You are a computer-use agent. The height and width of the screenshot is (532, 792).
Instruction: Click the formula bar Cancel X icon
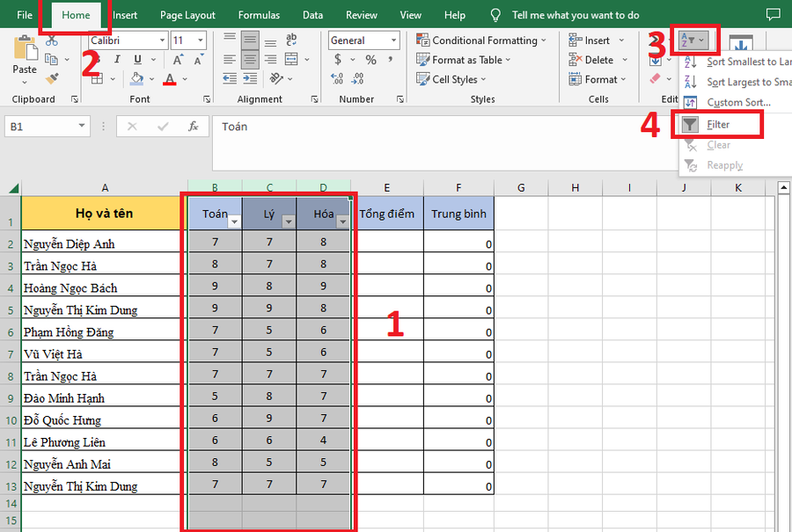pyautogui.click(x=132, y=127)
